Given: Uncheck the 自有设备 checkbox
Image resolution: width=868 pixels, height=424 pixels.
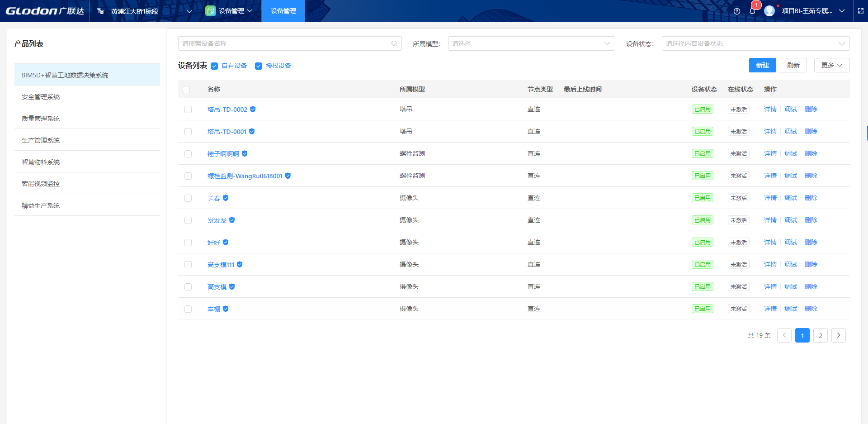Looking at the screenshot, I should pyautogui.click(x=214, y=66).
